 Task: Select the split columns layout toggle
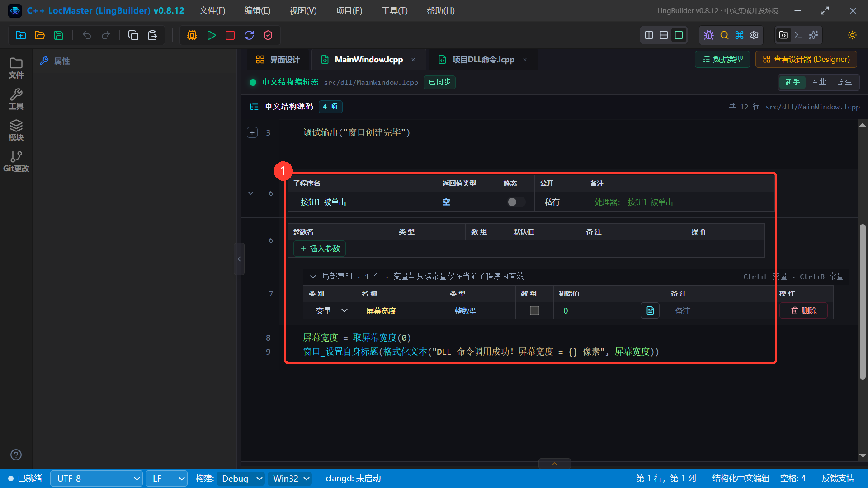(x=649, y=35)
